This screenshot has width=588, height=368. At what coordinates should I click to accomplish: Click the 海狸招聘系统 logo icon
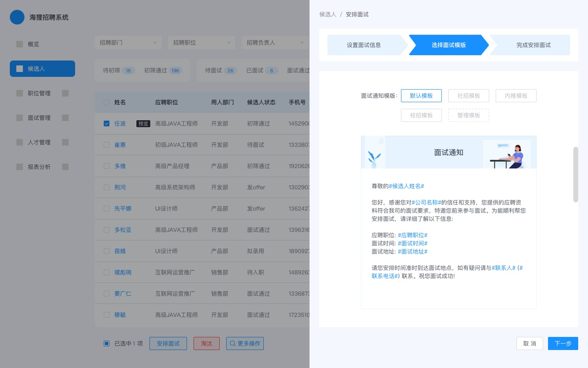point(17,17)
